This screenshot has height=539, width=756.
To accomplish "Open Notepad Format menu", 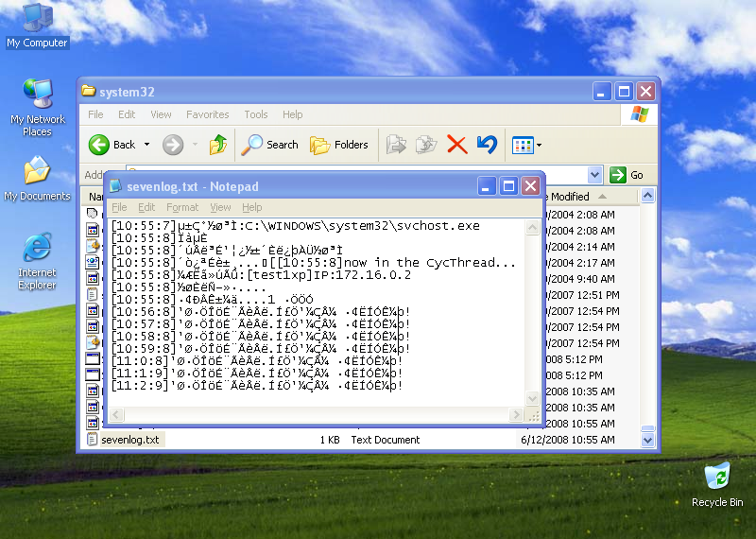I will tap(182, 207).
